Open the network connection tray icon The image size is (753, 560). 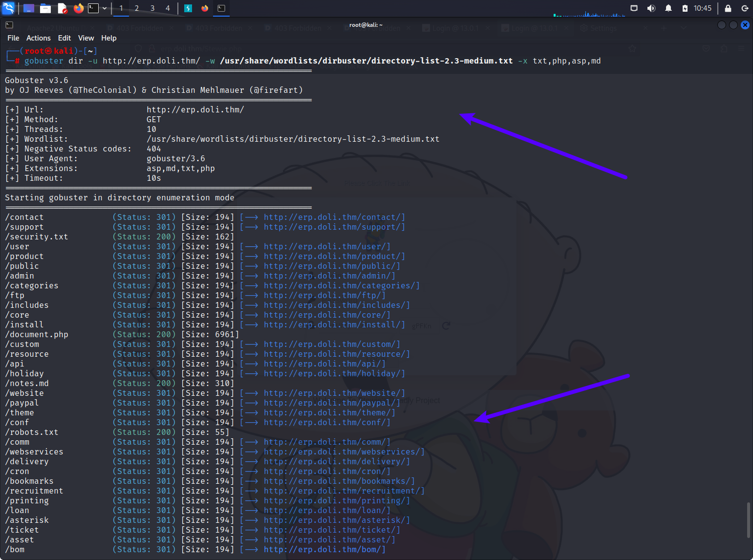click(634, 8)
